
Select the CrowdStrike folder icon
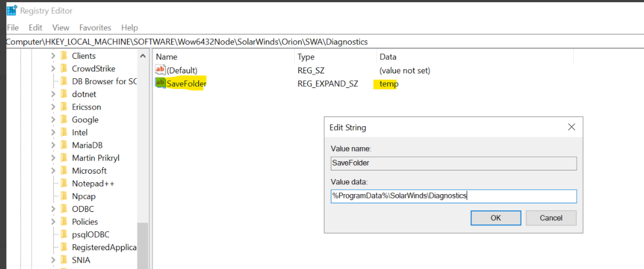tap(64, 68)
